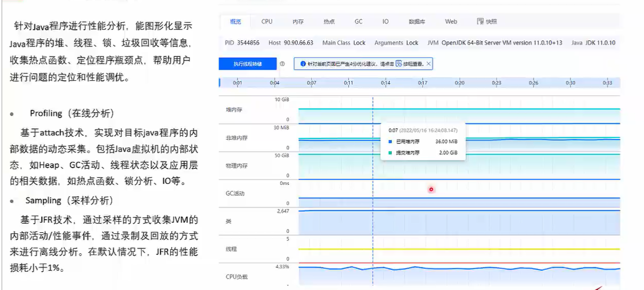Click the CPU负载 chart row label
The width and height of the screenshot is (644, 290).
pos(236,277)
